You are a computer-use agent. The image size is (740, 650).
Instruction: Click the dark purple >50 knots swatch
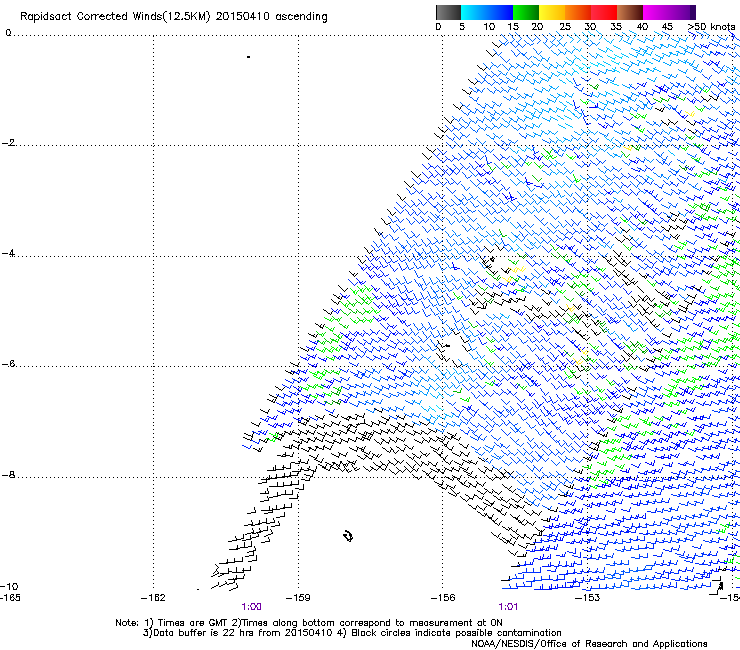point(692,12)
